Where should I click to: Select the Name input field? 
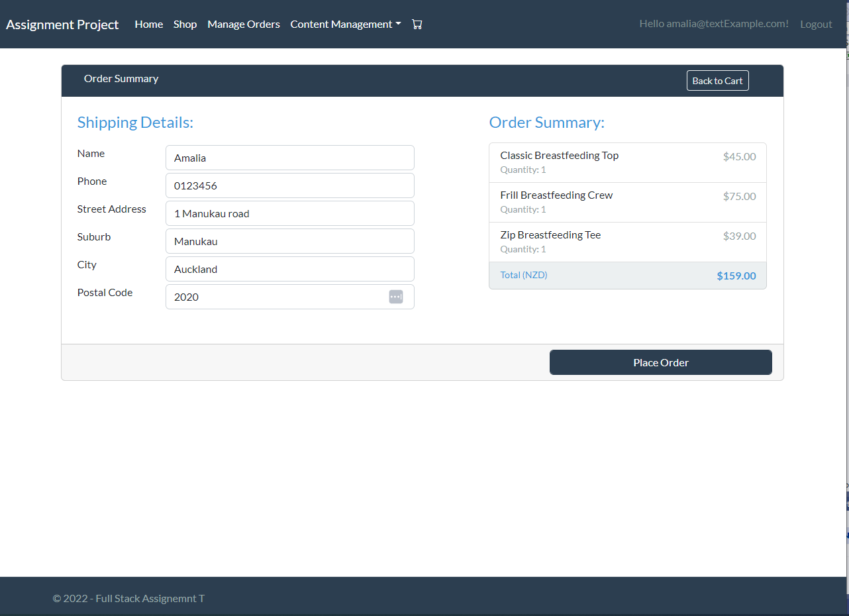(x=289, y=158)
